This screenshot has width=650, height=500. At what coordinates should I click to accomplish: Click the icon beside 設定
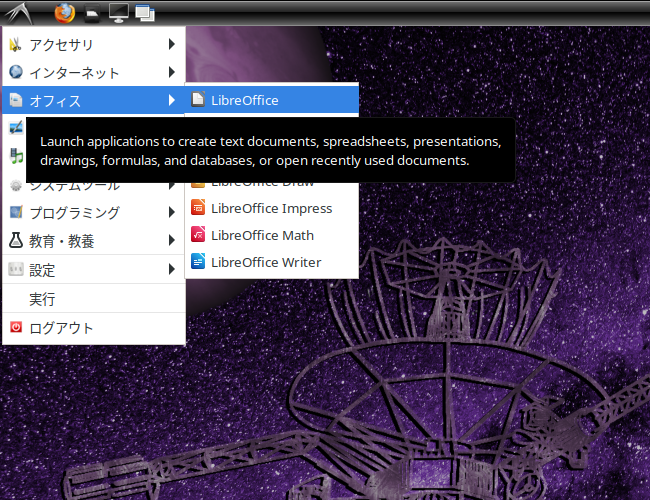tap(16, 269)
